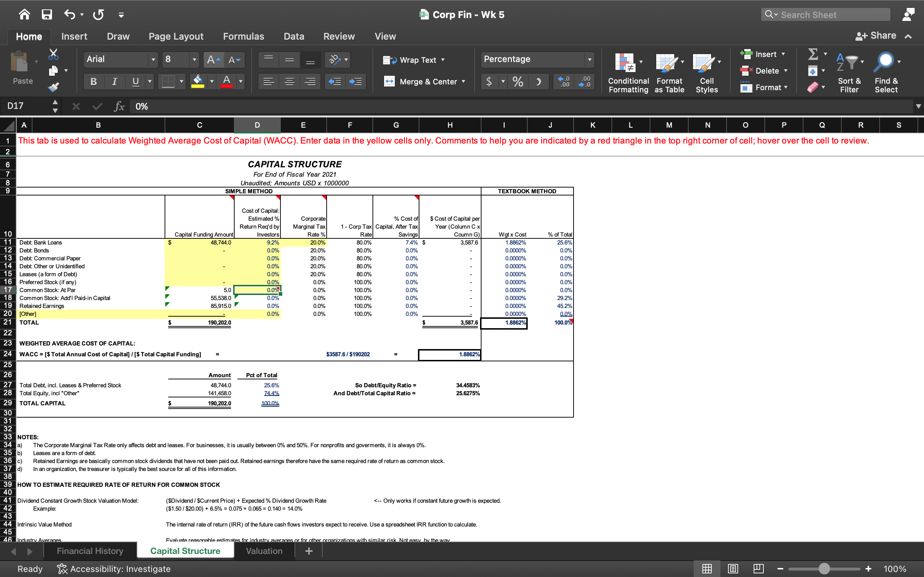The width and height of the screenshot is (924, 577).
Task: Apply percent style to selection
Action: 518,81
